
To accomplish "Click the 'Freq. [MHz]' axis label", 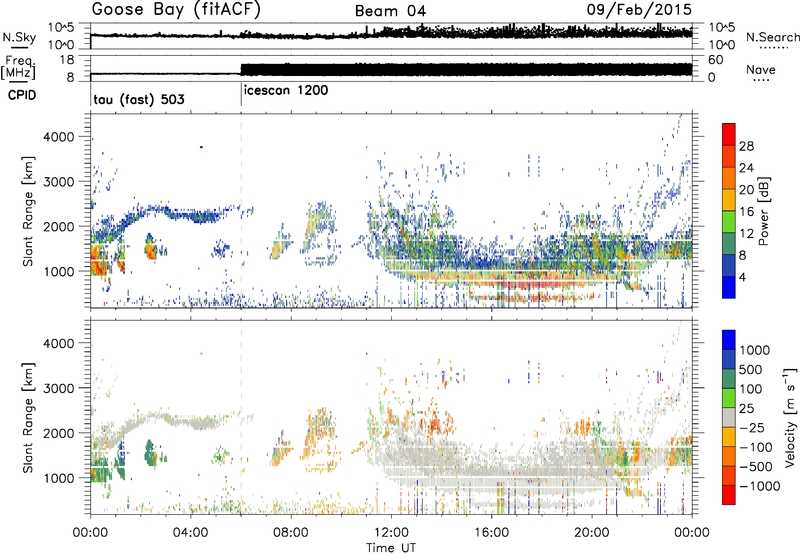I will [18, 67].
